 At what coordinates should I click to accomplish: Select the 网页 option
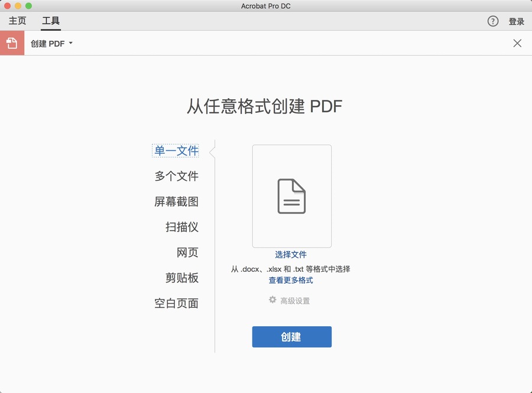click(x=187, y=252)
